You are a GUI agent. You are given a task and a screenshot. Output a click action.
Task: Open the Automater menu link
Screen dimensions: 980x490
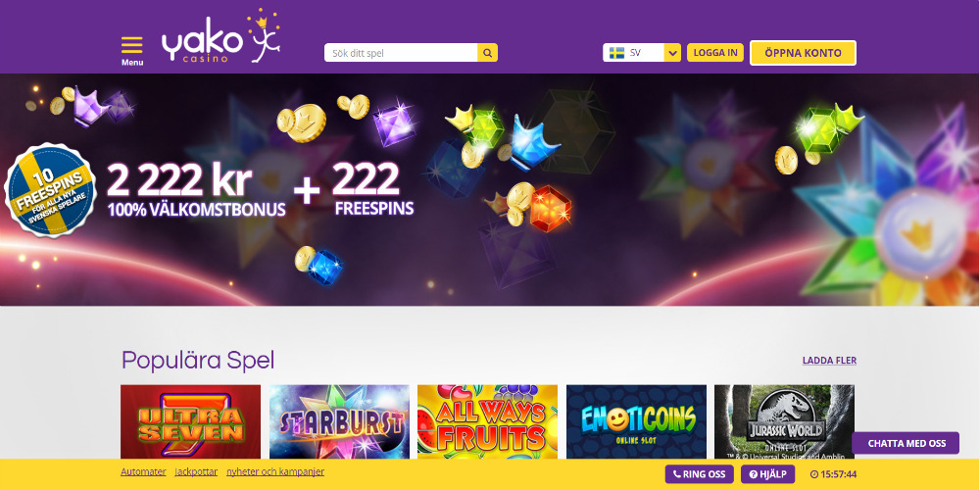point(143,472)
